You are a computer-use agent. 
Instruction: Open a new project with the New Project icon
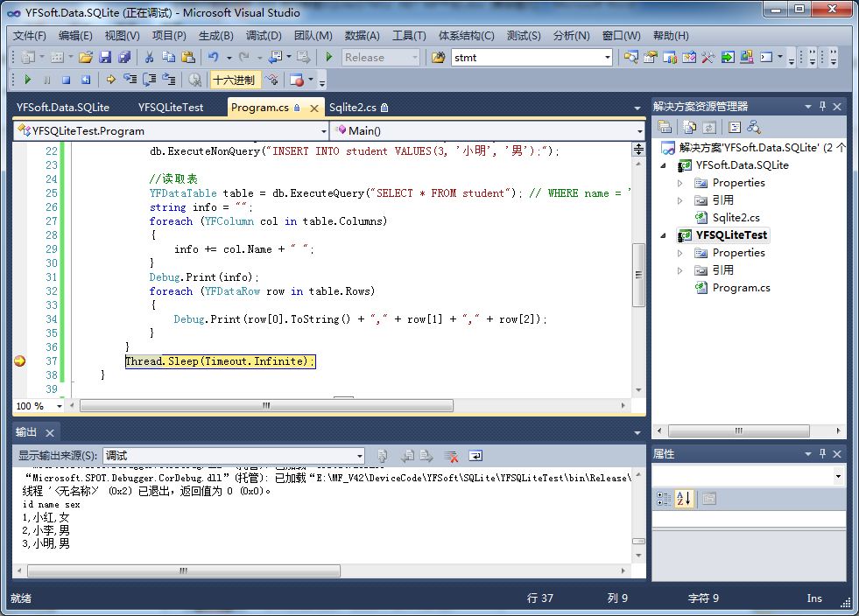pos(27,57)
